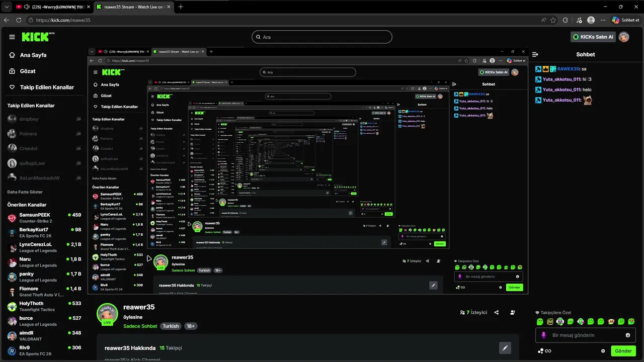
Task: Click the pencil edit button in Hakkında
Action: (505, 348)
